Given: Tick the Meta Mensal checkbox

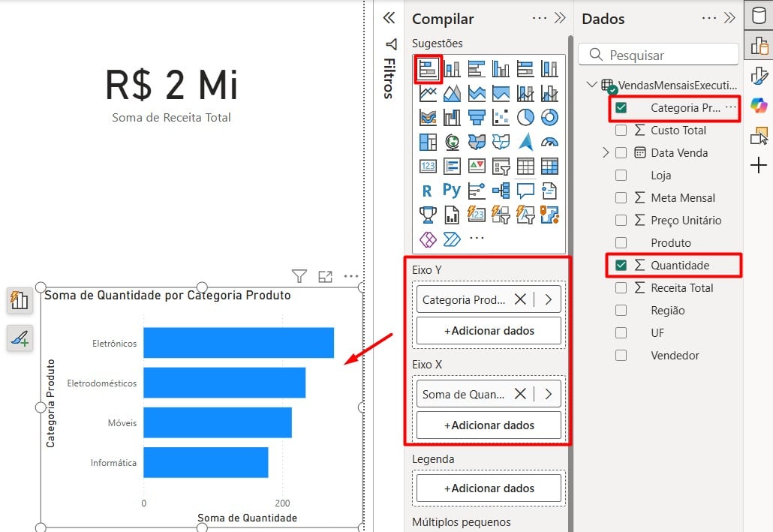Looking at the screenshot, I should pos(621,197).
